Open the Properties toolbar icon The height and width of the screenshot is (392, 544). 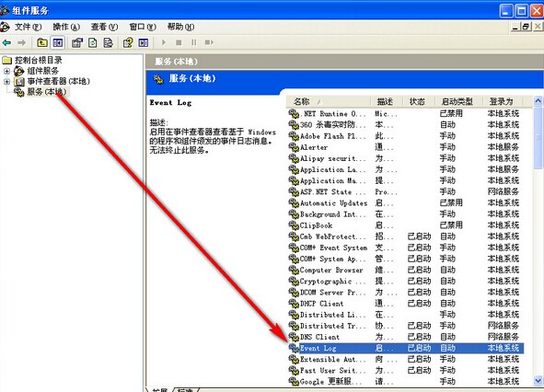77,42
